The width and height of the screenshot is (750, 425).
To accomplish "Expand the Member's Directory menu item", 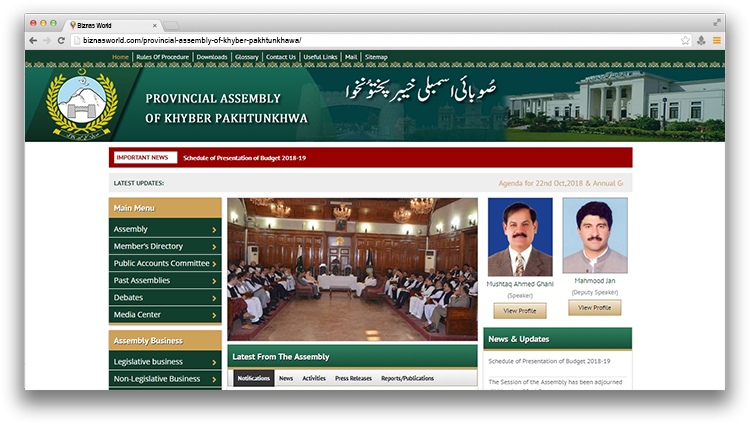I will (x=165, y=246).
